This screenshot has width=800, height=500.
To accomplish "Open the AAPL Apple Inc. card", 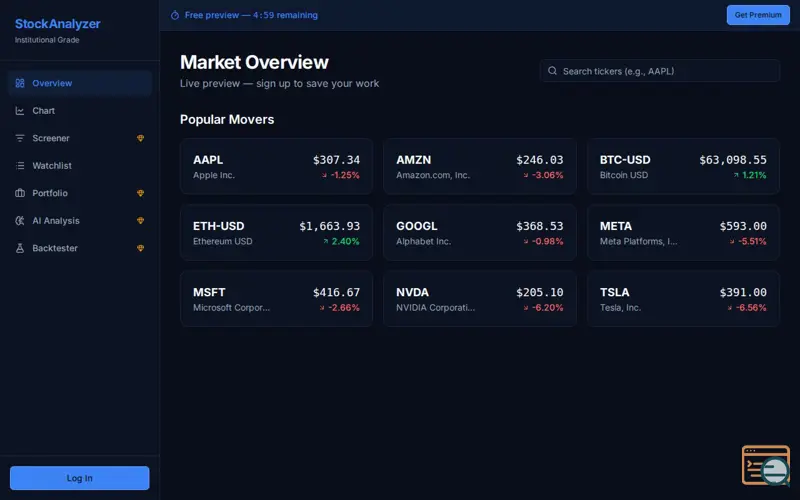I will pos(277,166).
